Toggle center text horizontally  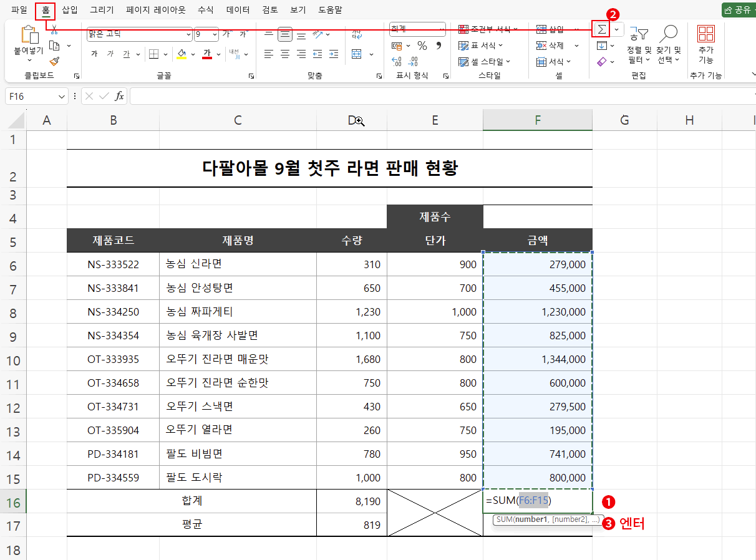(x=285, y=54)
